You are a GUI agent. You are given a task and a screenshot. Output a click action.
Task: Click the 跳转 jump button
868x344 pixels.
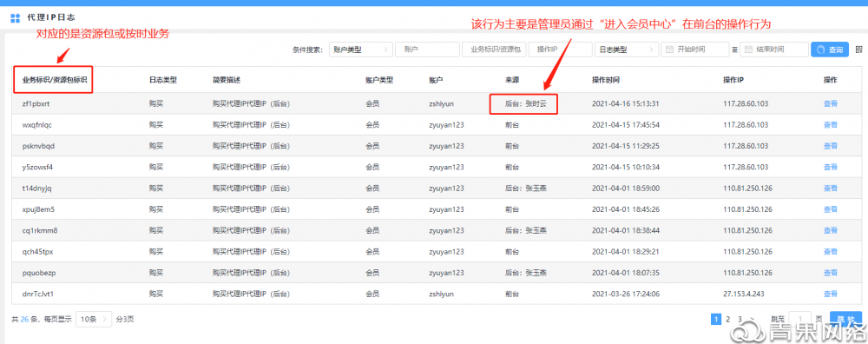[x=845, y=319]
